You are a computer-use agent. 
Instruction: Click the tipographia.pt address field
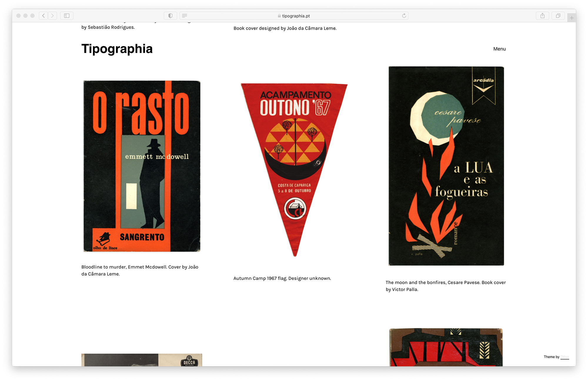pos(294,16)
